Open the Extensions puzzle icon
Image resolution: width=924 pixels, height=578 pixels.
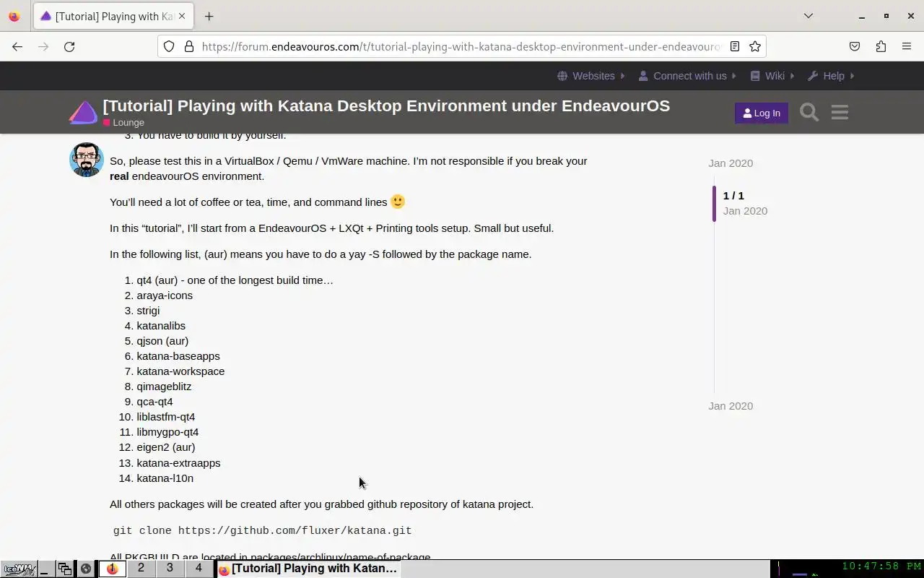point(881,46)
